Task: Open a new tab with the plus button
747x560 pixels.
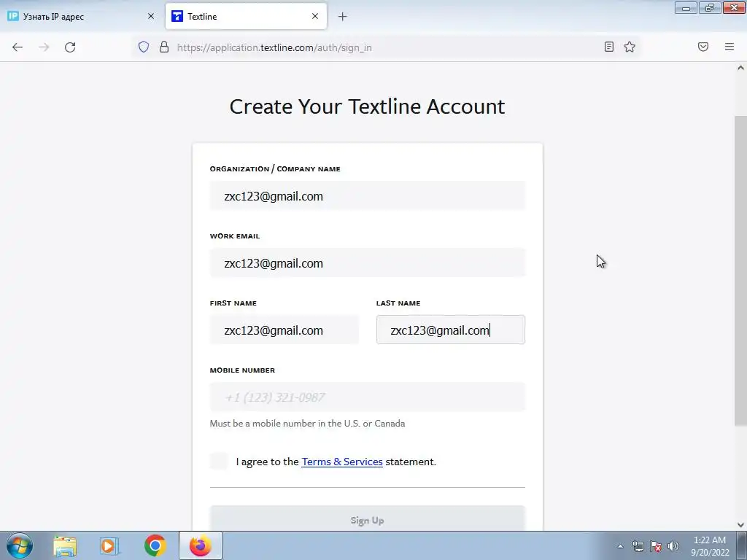Action: 343,17
